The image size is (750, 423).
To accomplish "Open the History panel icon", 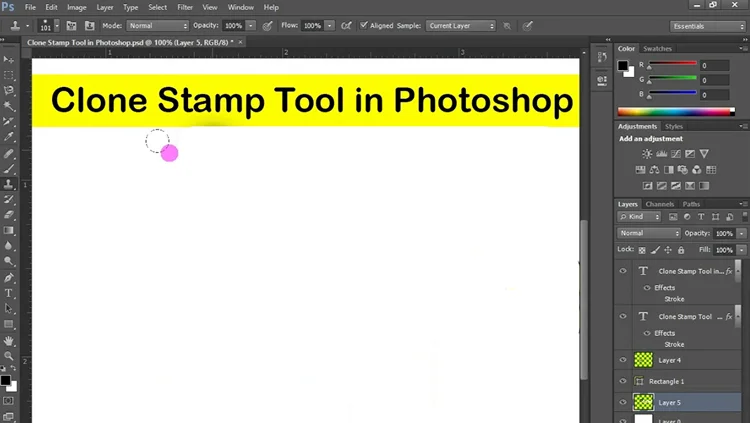I will [602, 57].
